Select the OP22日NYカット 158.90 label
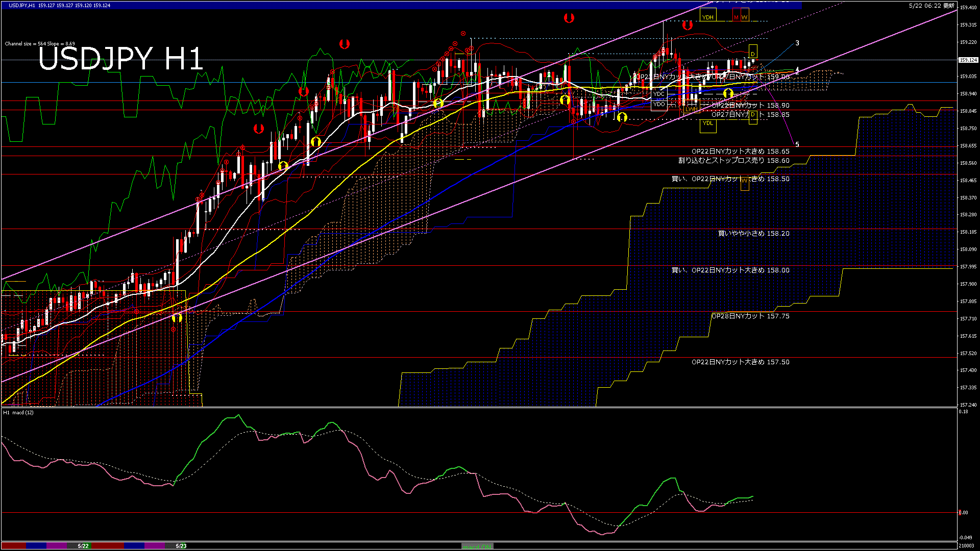 [750, 106]
